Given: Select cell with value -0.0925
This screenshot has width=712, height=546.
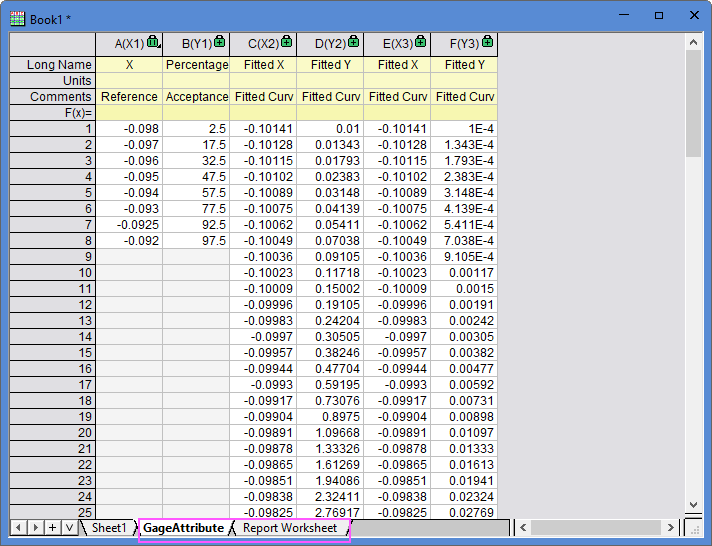Looking at the screenshot, I should [x=129, y=224].
